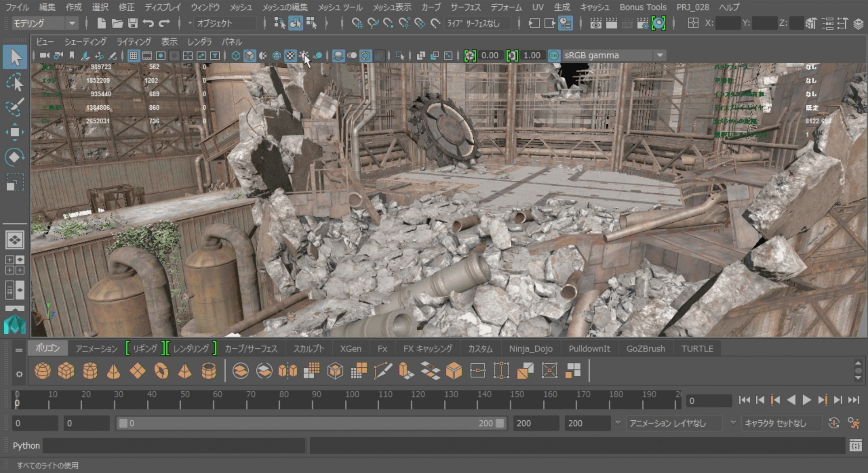Create a polygon sphere from the shelf

tap(42, 371)
